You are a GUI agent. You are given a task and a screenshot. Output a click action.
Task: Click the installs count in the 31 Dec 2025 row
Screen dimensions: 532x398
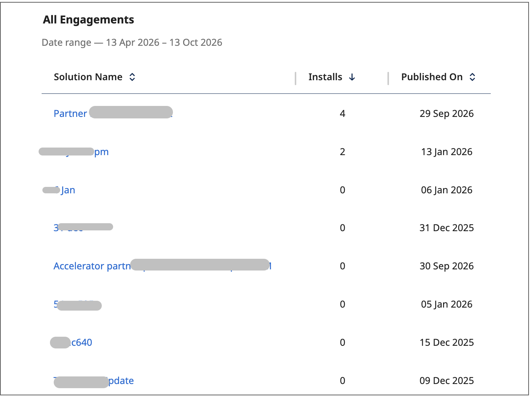point(342,228)
